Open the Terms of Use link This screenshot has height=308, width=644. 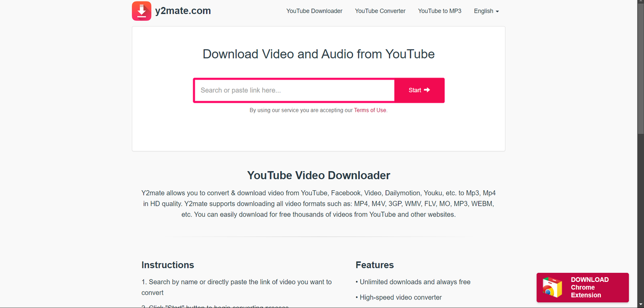click(370, 110)
